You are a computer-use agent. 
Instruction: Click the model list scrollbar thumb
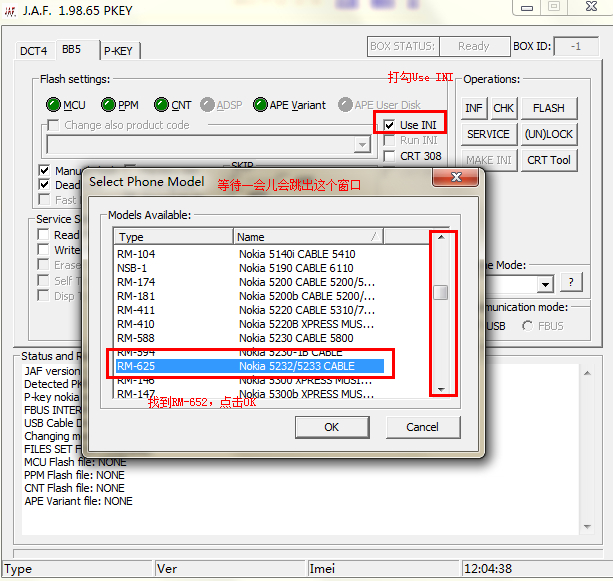[x=441, y=292]
